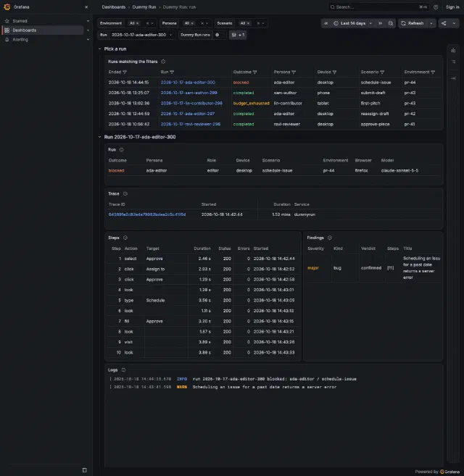Filter the Scenario column with its funnel icon
Viewport: 464px width, 476px height.
[x=382, y=72]
